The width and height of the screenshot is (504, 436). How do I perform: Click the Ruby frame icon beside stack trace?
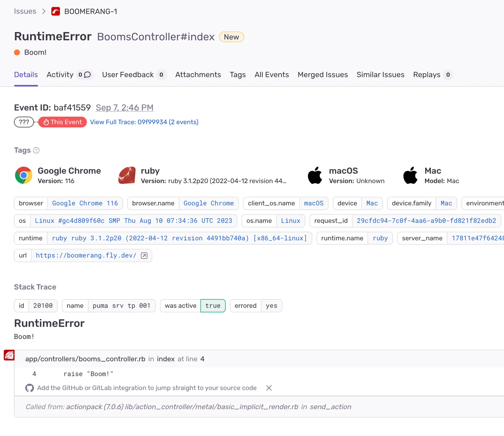(9, 355)
